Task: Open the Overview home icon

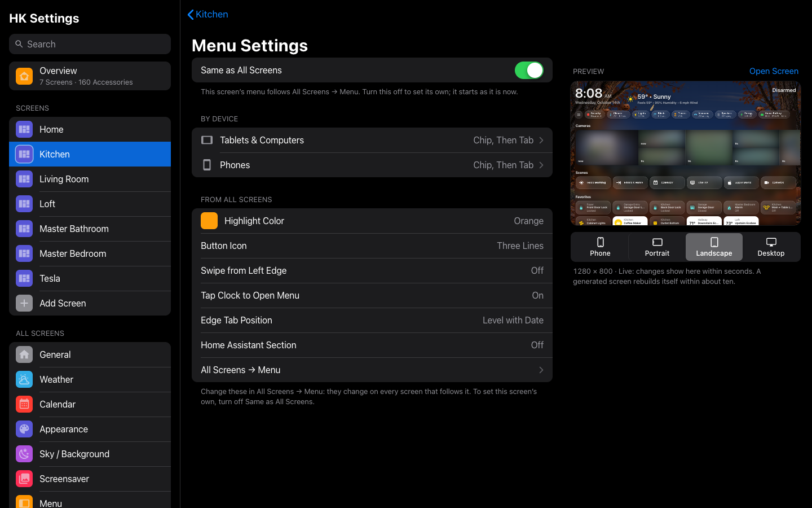Action: pyautogui.click(x=24, y=76)
